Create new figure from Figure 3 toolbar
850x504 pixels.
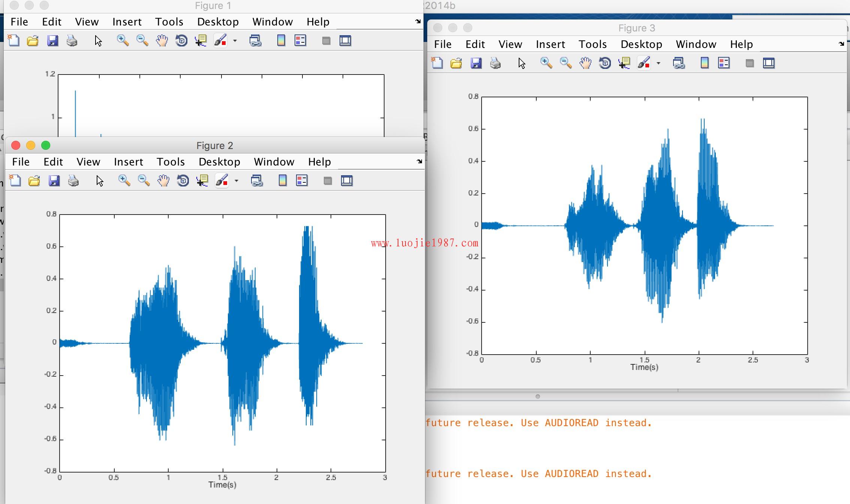point(437,63)
